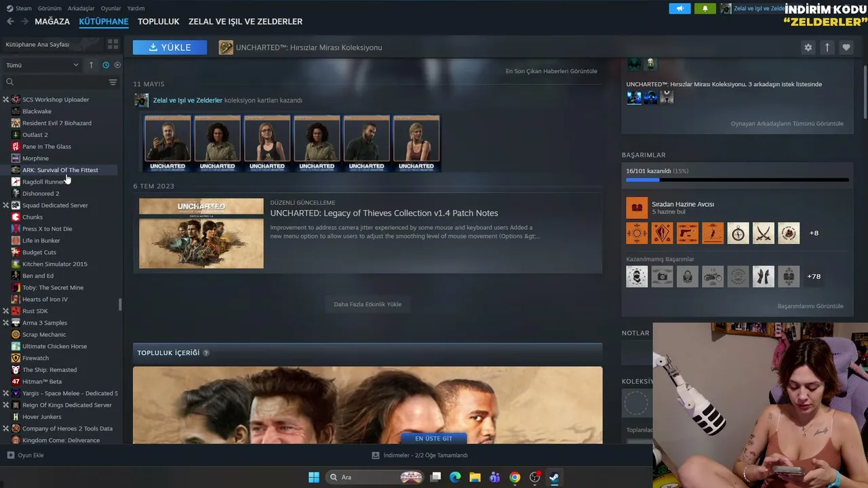The image size is (868, 488).
Task: Click the Windows taskbar search box
Action: coord(376,477)
